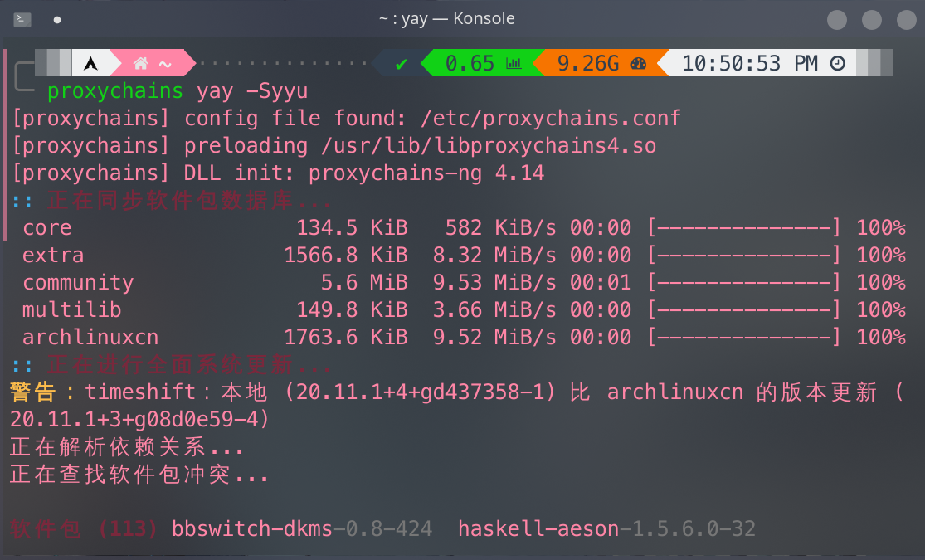
Task: Click the first round window button
Action: coord(837,19)
